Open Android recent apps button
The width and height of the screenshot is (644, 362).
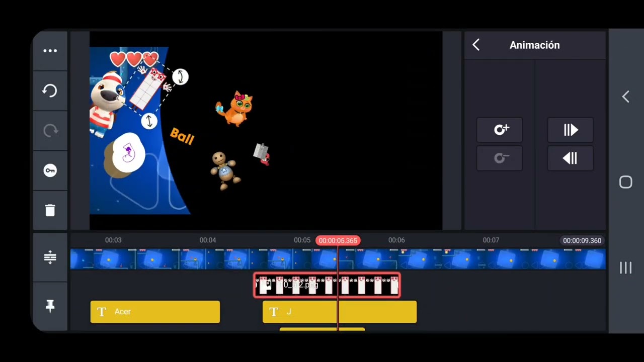[626, 268]
